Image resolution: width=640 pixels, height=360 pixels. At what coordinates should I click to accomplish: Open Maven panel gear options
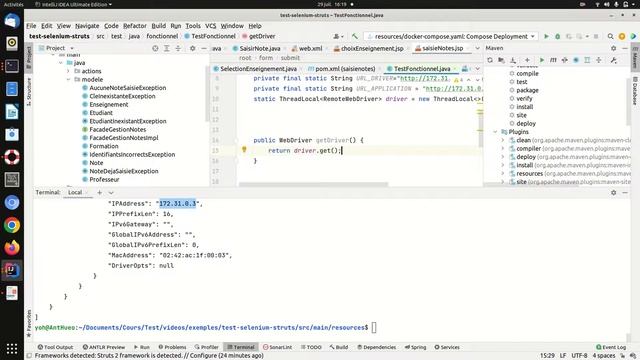pos(613,48)
